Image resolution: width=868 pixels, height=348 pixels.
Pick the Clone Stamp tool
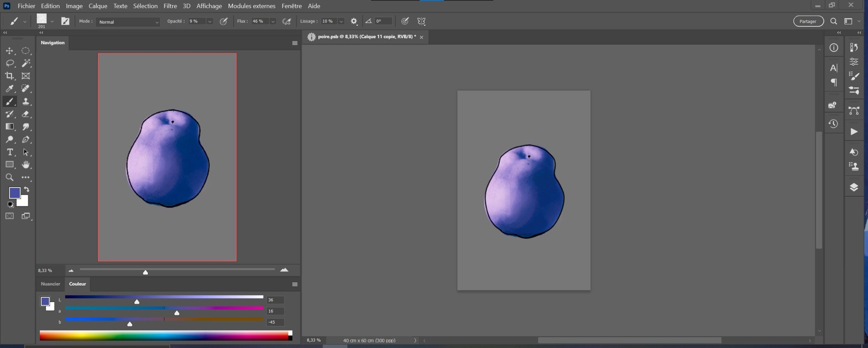[26, 101]
